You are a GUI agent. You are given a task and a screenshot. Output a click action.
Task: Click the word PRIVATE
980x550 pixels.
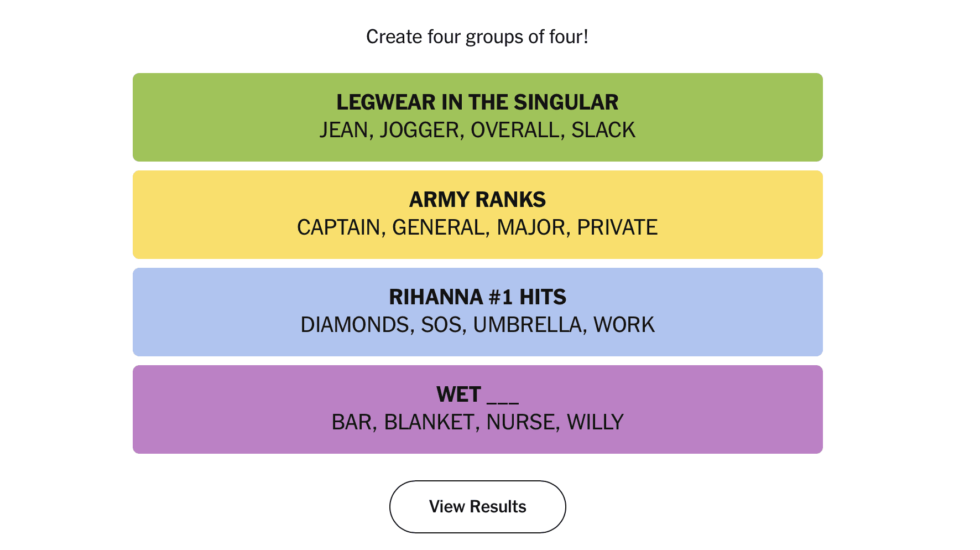point(617,227)
